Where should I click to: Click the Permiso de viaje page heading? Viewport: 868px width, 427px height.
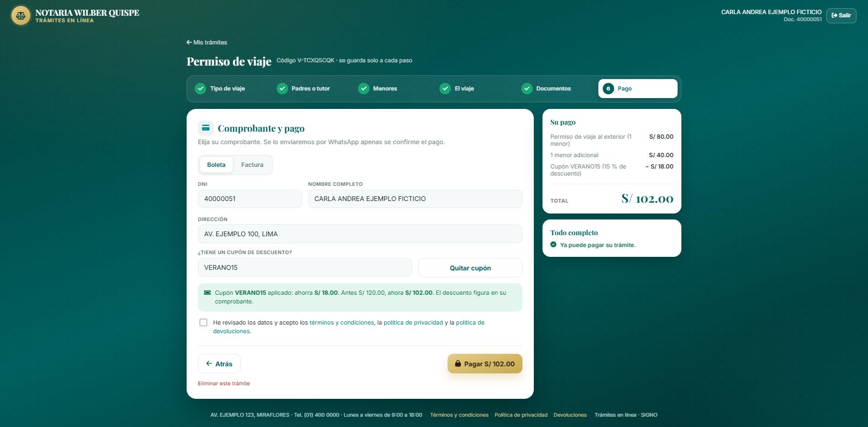click(x=229, y=61)
